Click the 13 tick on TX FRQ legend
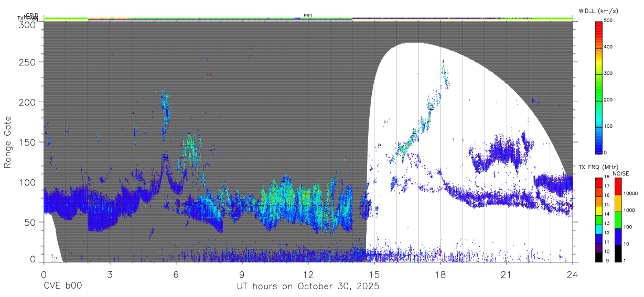 click(x=607, y=223)
